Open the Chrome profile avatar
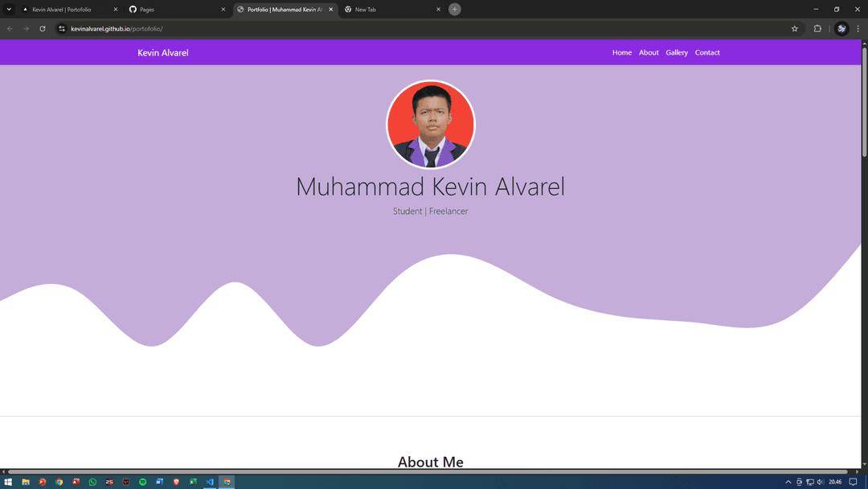 tap(841, 29)
